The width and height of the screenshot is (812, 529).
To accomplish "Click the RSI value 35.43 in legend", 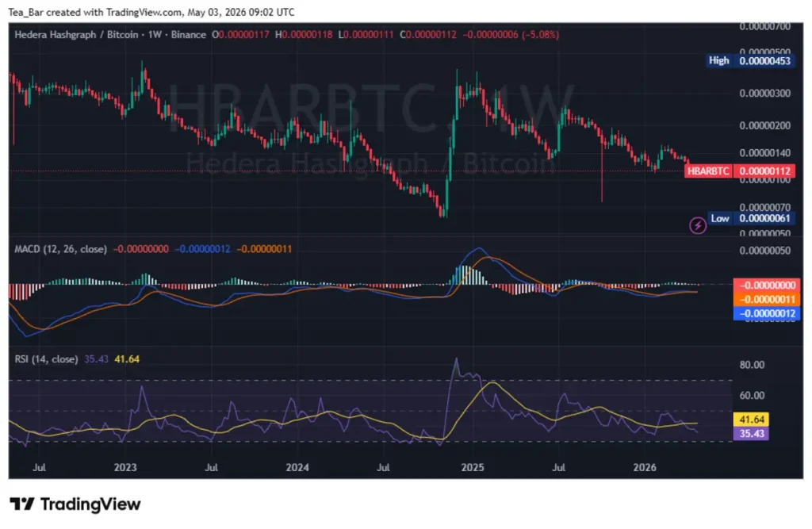I will pyautogui.click(x=96, y=359).
